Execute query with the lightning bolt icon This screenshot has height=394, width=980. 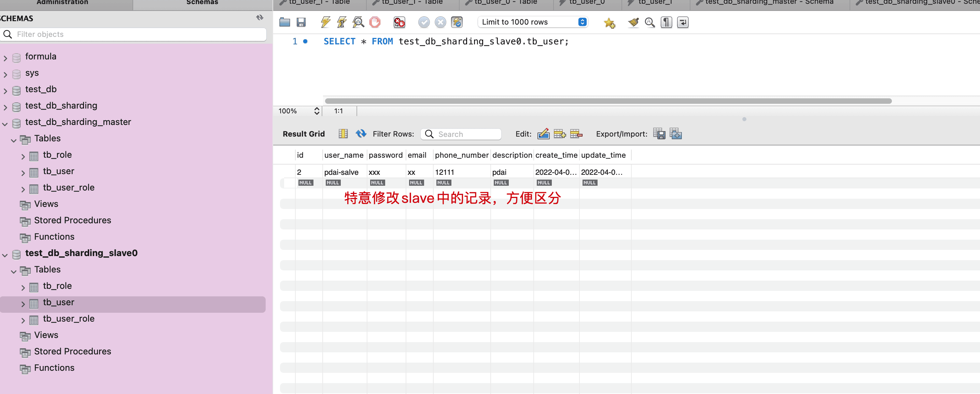[x=325, y=22]
